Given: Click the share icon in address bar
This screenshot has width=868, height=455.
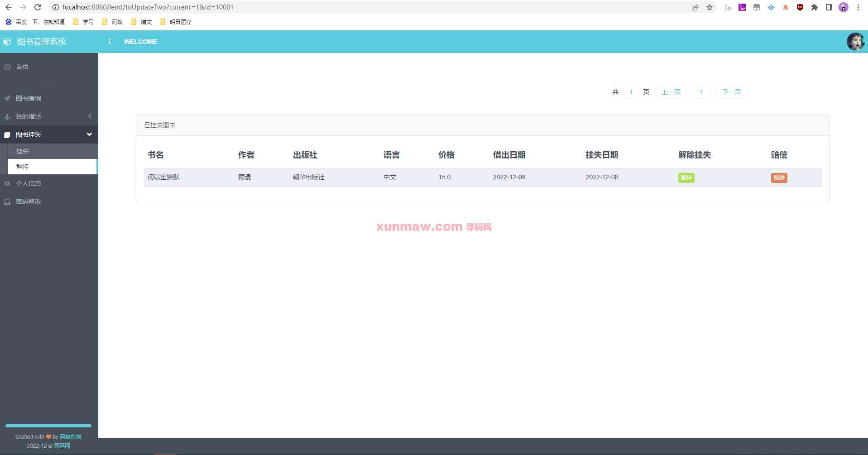Looking at the screenshot, I should tap(695, 7).
